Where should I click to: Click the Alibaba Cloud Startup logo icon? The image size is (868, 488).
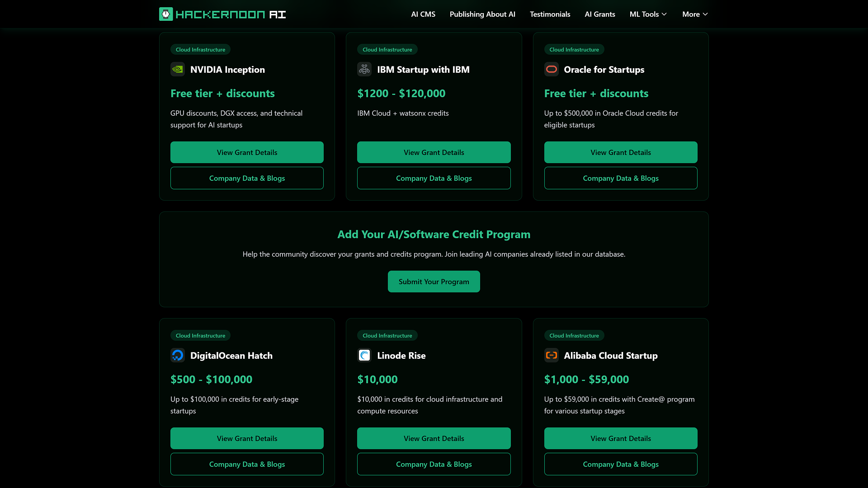click(x=551, y=356)
